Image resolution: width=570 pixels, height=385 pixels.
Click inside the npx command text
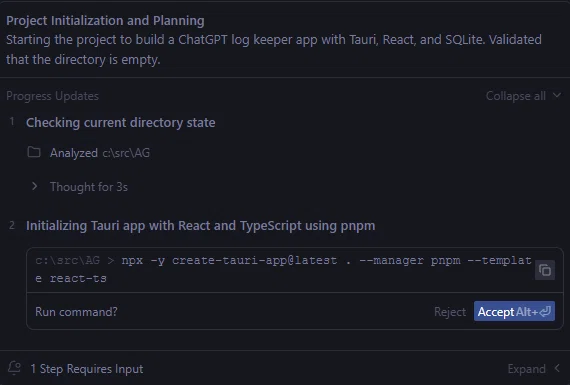click(x=284, y=269)
